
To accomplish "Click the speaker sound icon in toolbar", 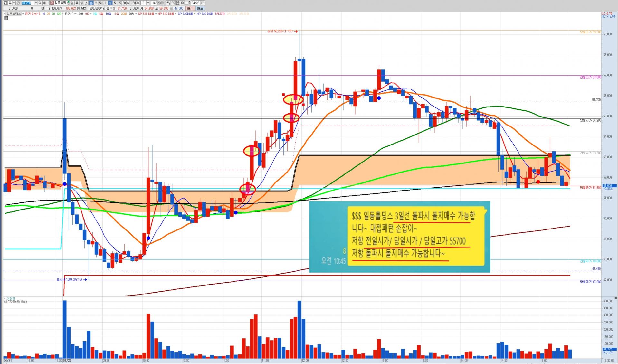I will click(x=44, y=3).
